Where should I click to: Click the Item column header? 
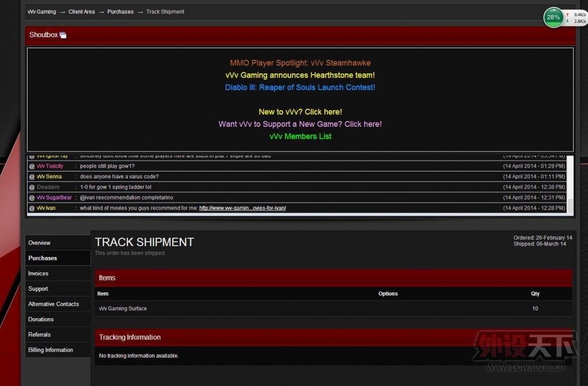(x=103, y=294)
